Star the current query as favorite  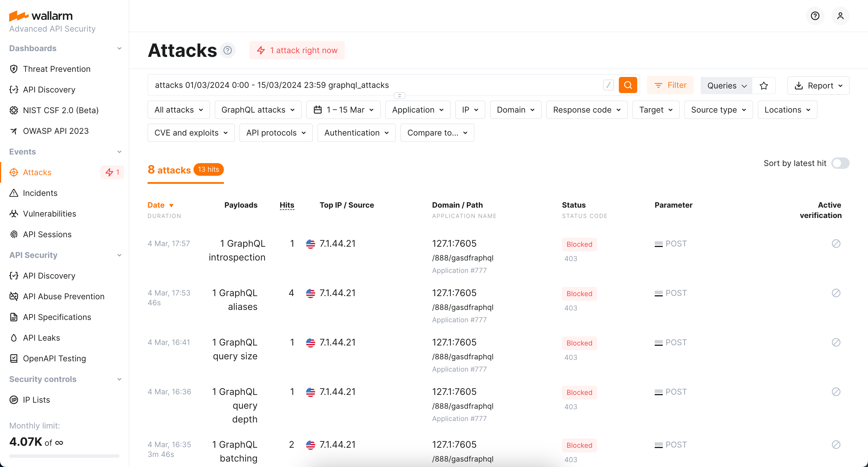[x=764, y=85]
